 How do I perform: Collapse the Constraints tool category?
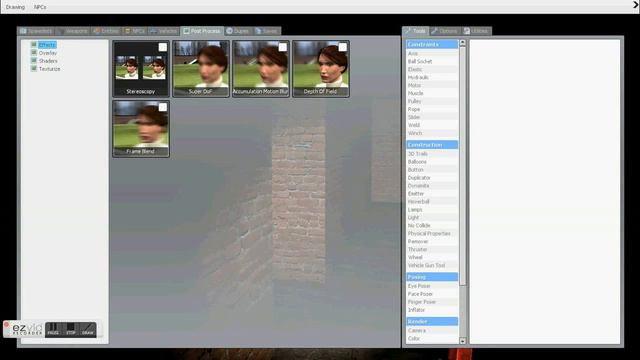click(432, 44)
